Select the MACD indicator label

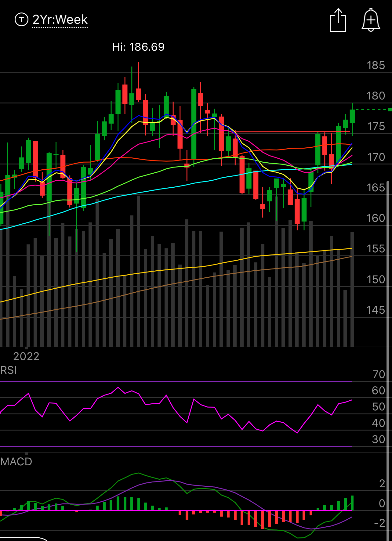[16, 462]
